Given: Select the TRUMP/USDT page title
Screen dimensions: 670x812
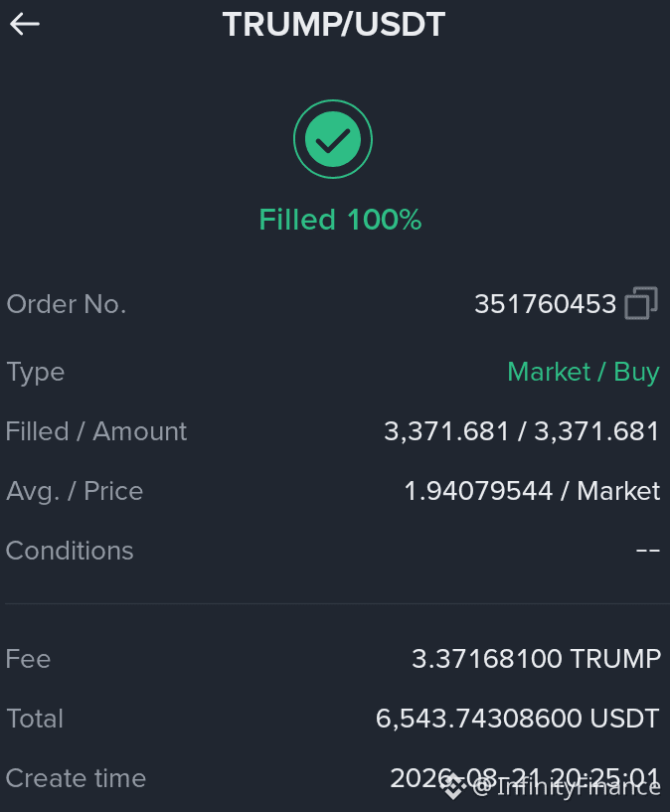Looking at the screenshot, I should [334, 24].
